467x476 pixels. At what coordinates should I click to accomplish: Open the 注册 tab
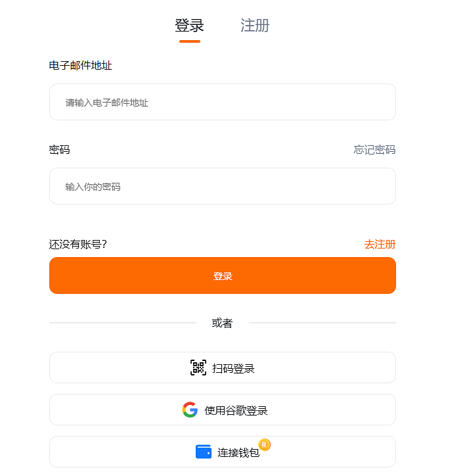(x=255, y=26)
